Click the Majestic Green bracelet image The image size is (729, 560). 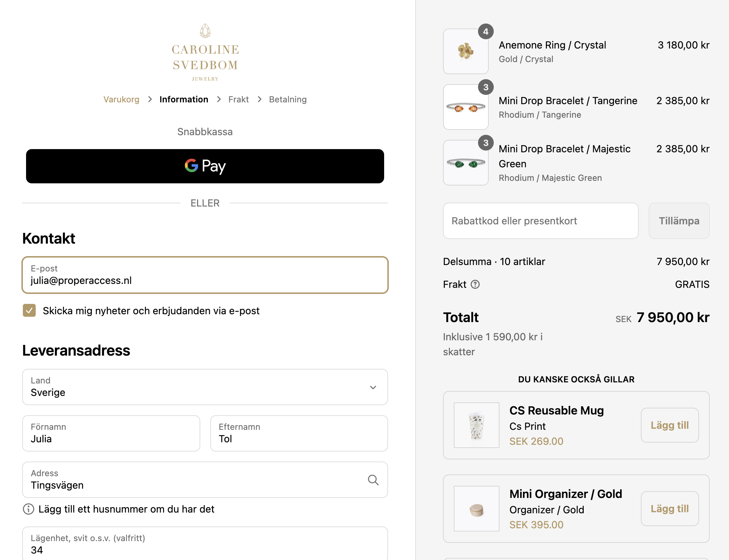(466, 163)
